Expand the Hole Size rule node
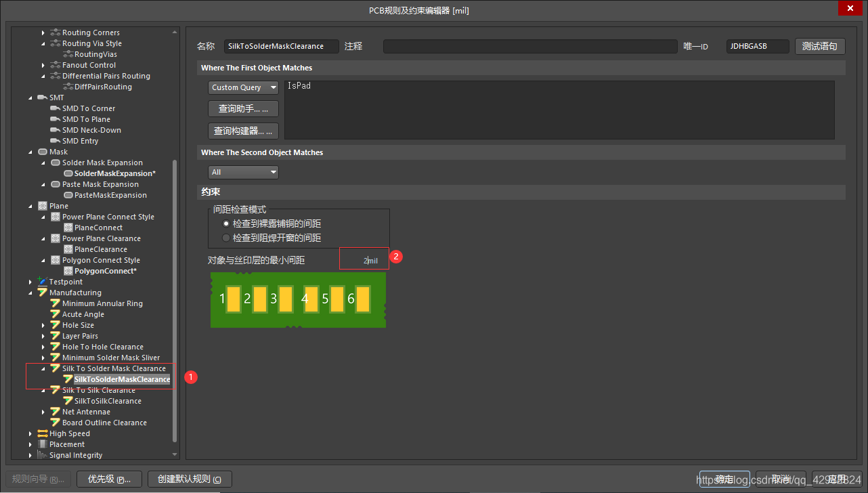This screenshot has width=868, height=493. point(43,325)
